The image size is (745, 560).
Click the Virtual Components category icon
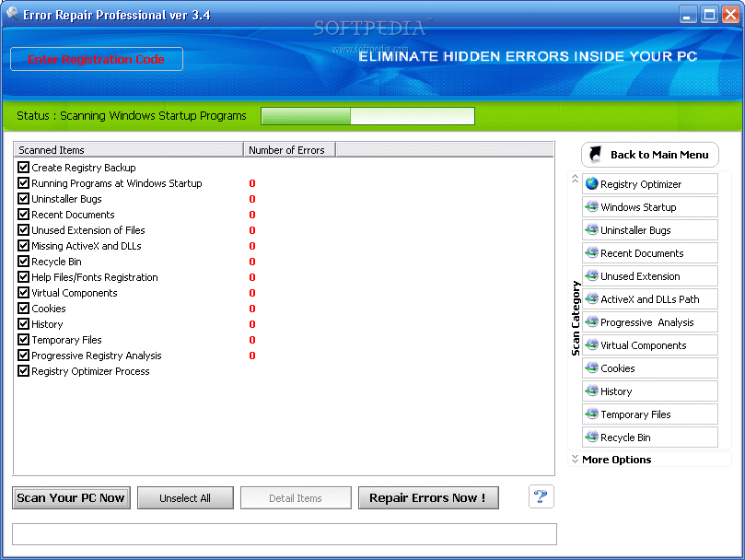[591, 344]
